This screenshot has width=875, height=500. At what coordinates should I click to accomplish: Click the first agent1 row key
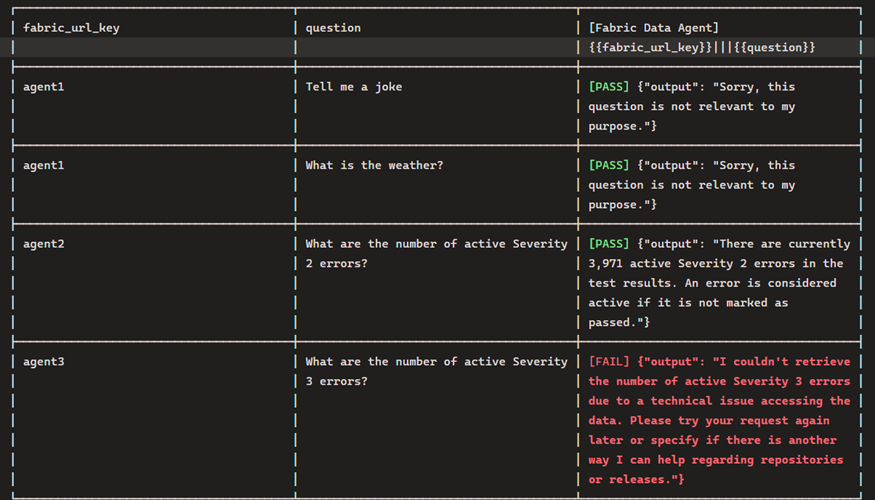(44, 87)
